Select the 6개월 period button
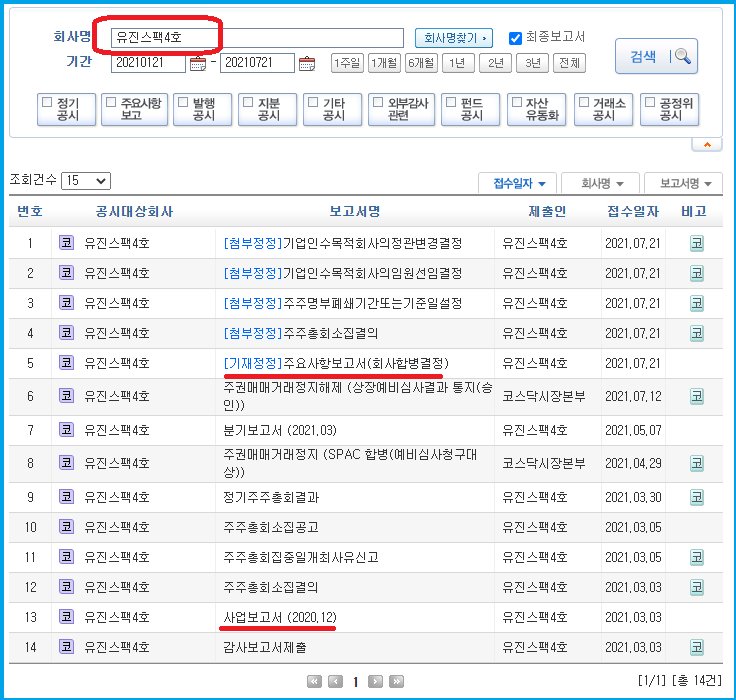Viewport: 736px width, 700px height. 421,63
